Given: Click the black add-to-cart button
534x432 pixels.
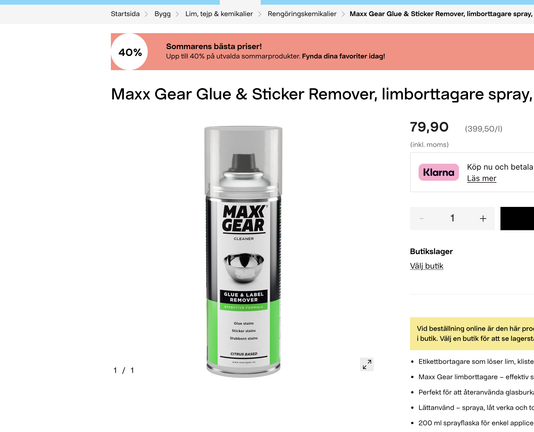Looking at the screenshot, I should pos(517,218).
